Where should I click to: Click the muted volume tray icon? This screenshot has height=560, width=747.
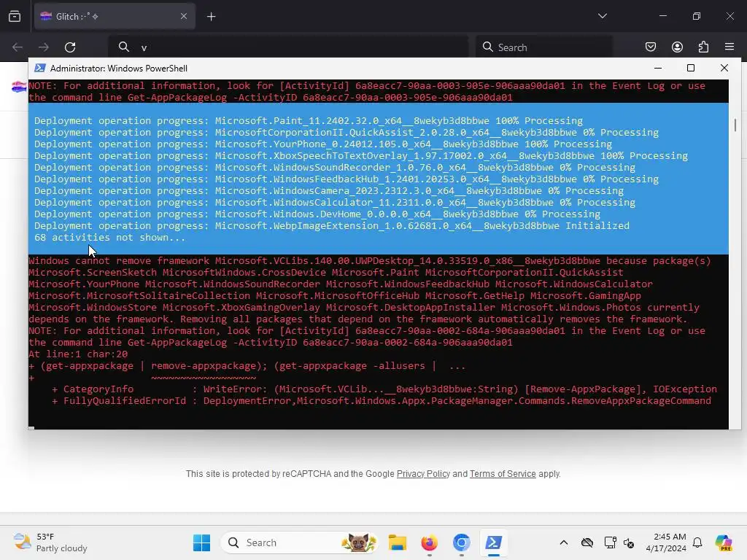[629, 542]
